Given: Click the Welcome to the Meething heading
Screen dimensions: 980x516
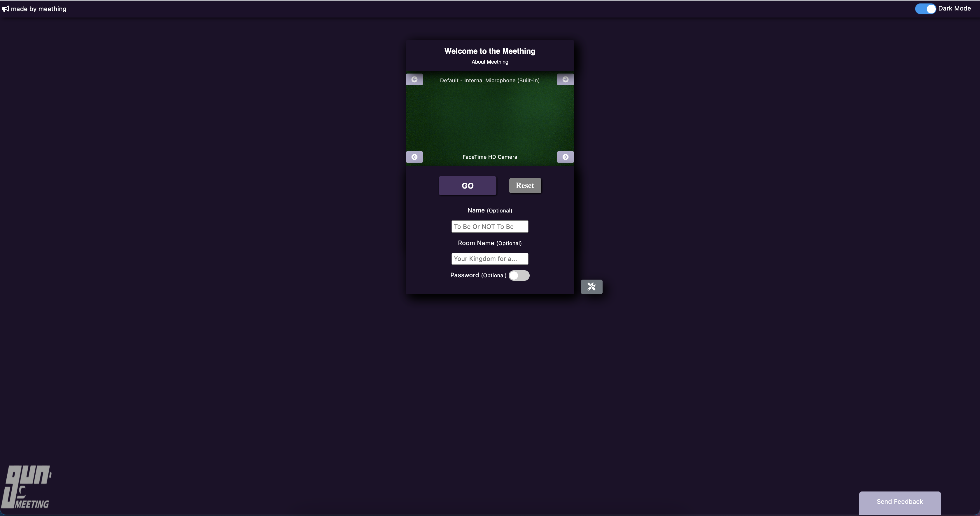Looking at the screenshot, I should pos(490,51).
